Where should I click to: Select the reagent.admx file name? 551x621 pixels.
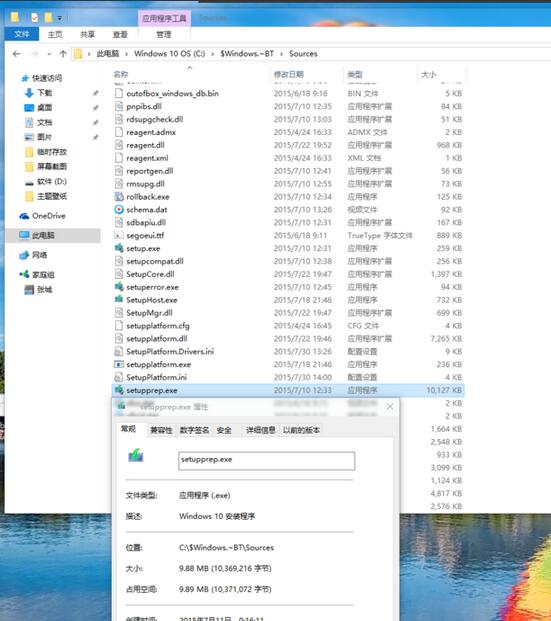tap(151, 132)
